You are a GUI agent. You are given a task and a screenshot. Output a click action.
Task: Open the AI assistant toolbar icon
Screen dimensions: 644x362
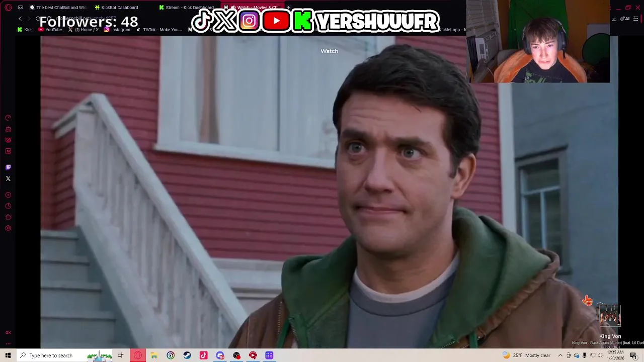click(x=625, y=19)
